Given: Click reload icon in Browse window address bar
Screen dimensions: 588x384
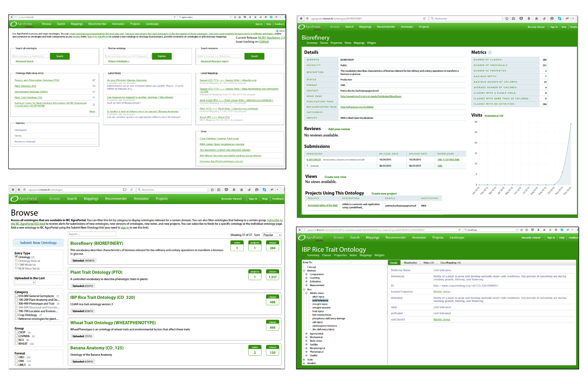Looking at the screenshot, I should pos(132,190).
